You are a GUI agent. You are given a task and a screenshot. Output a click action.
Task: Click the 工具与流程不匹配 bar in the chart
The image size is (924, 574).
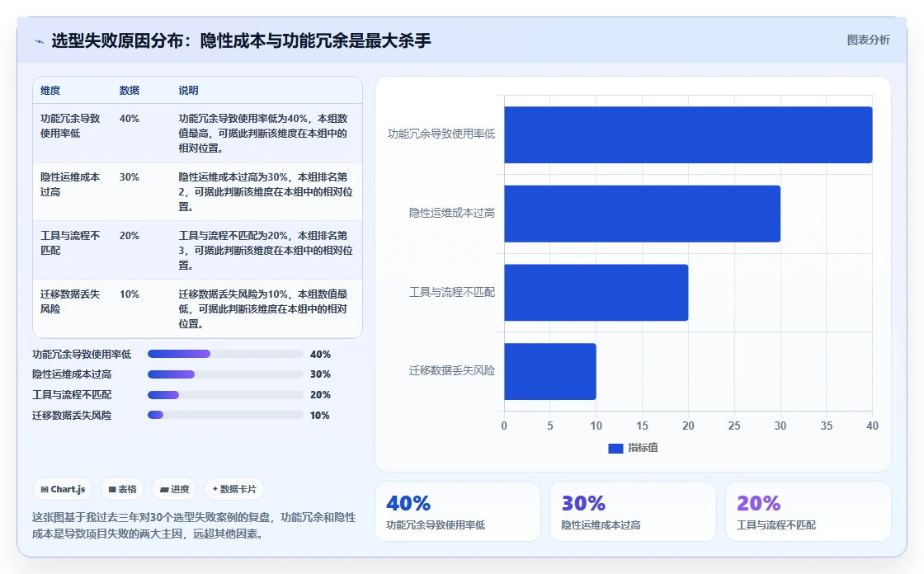click(596, 292)
